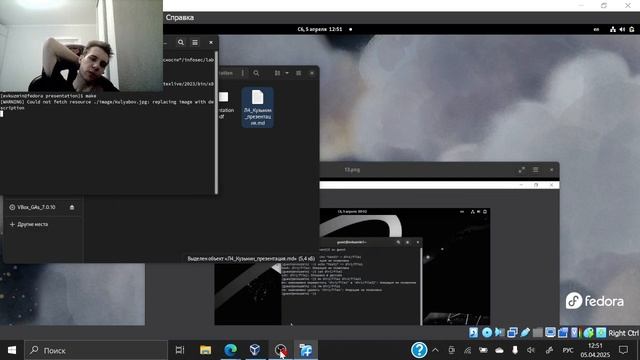Screen dimensions: 640x360
Task: Open the Fedora power status icon
Action: click(x=632, y=29)
